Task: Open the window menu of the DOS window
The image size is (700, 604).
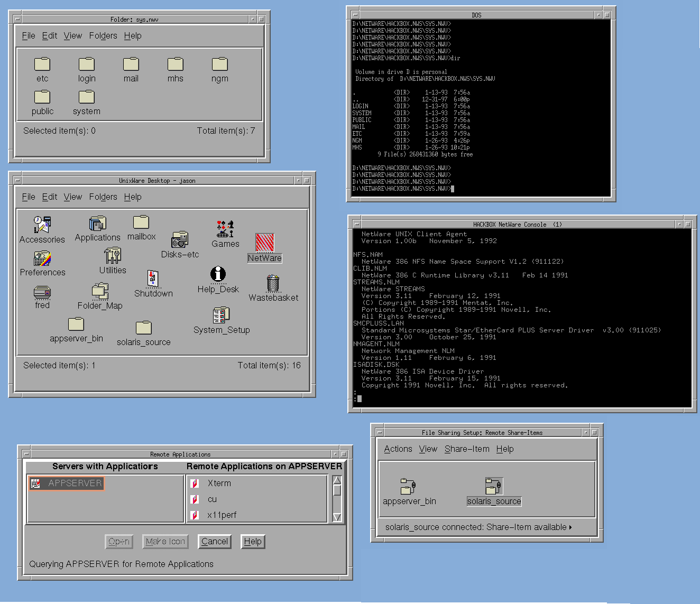Action: pyautogui.click(x=355, y=15)
